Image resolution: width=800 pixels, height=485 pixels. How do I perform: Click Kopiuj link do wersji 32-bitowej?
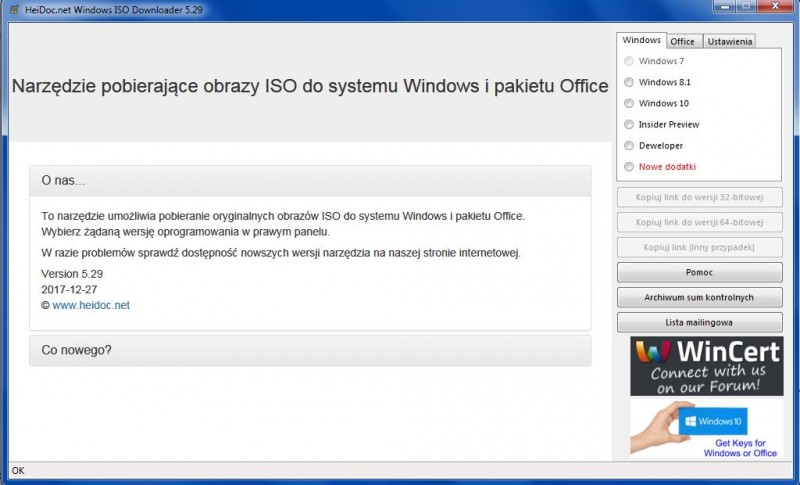tap(699, 197)
